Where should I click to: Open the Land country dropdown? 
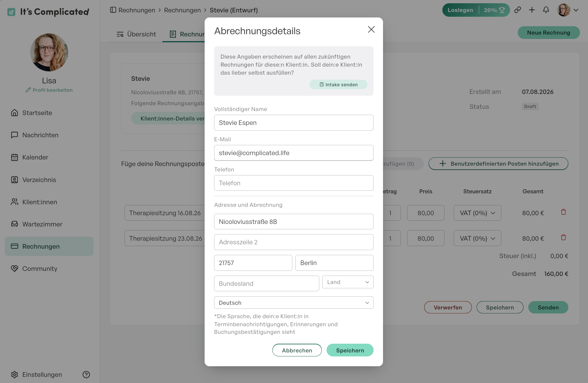348,282
